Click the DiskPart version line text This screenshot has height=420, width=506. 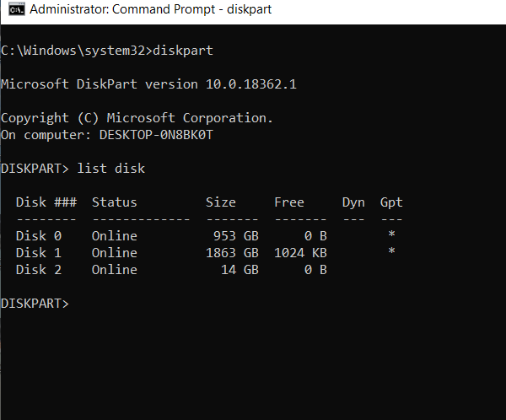(148, 84)
